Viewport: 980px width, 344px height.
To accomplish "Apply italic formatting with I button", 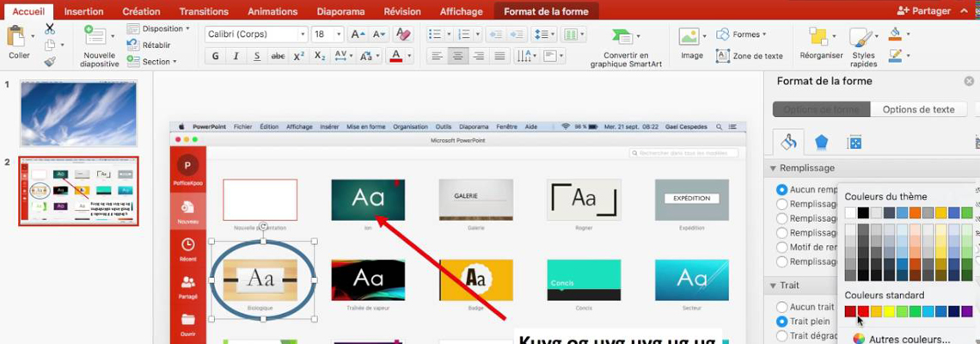I will pyautogui.click(x=236, y=56).
